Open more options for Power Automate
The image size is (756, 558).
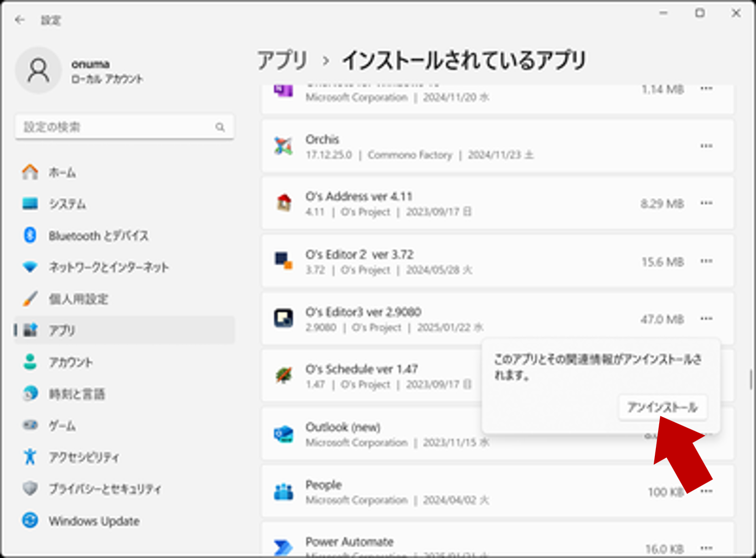[707, 548]
